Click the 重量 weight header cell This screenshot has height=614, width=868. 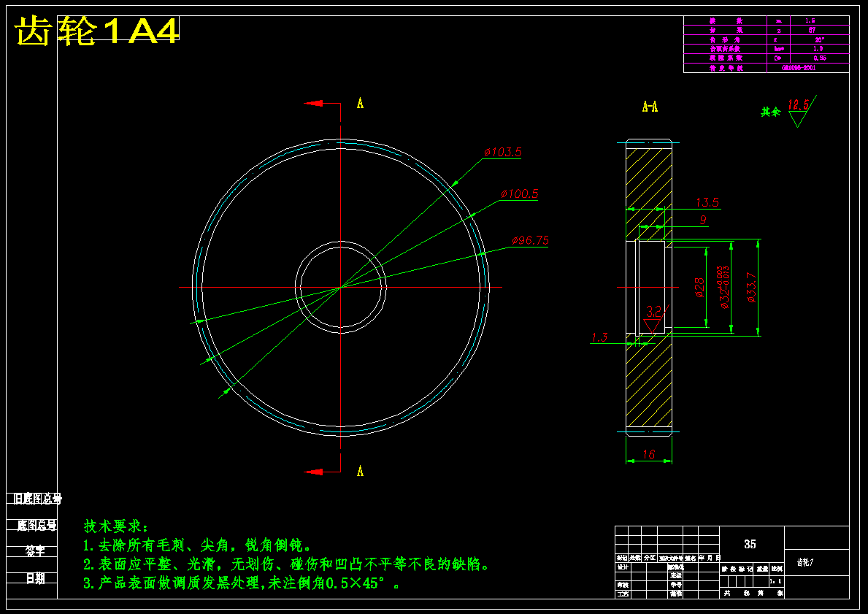pyautogui.click(x=762, y=569)
